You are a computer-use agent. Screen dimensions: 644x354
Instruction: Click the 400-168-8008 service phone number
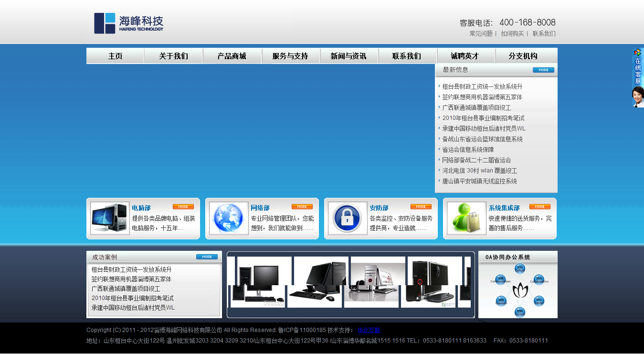(528, 22)
